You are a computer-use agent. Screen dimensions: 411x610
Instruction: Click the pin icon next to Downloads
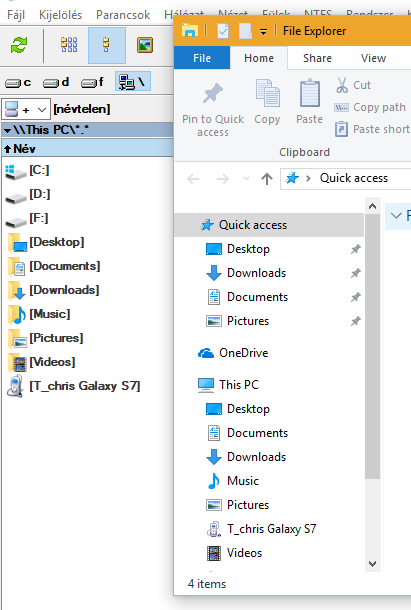pos(355,273)
